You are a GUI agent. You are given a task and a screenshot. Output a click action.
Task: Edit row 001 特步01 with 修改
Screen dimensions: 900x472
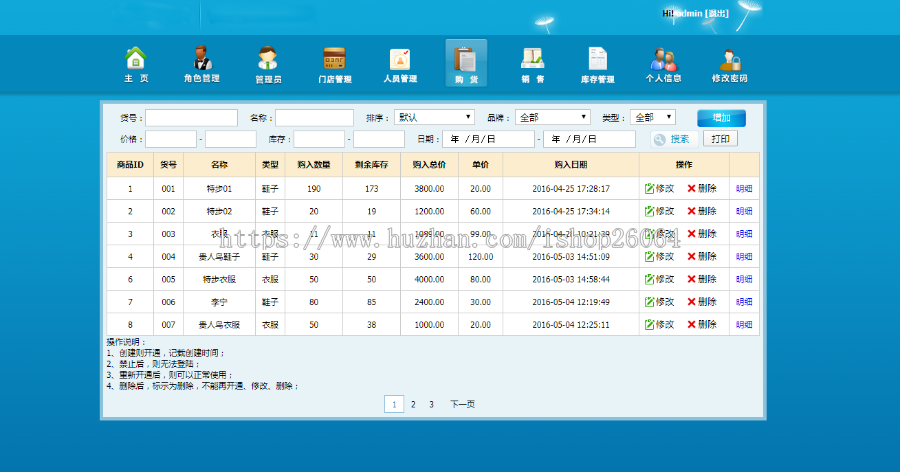659,188
